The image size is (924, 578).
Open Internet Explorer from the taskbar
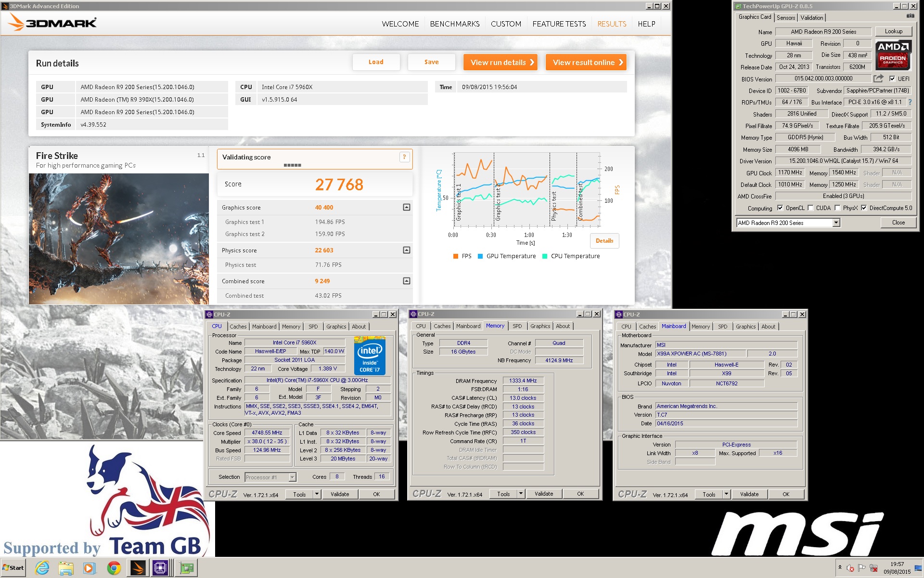tap(42, 568)
